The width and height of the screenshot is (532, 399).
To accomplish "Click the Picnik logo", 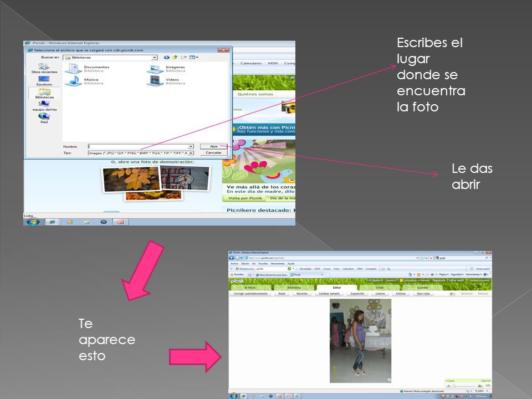I will pos(237,281).
